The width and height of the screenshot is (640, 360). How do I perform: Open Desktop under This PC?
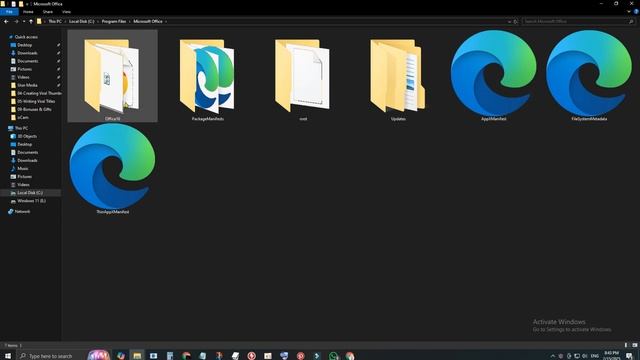pos(24,144)
